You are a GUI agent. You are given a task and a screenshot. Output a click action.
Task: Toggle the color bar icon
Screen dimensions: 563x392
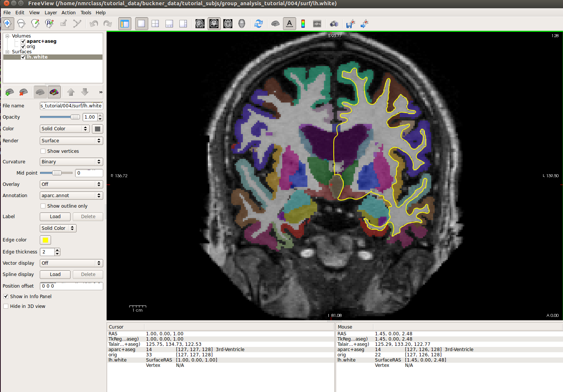click(x=303, y=24)
